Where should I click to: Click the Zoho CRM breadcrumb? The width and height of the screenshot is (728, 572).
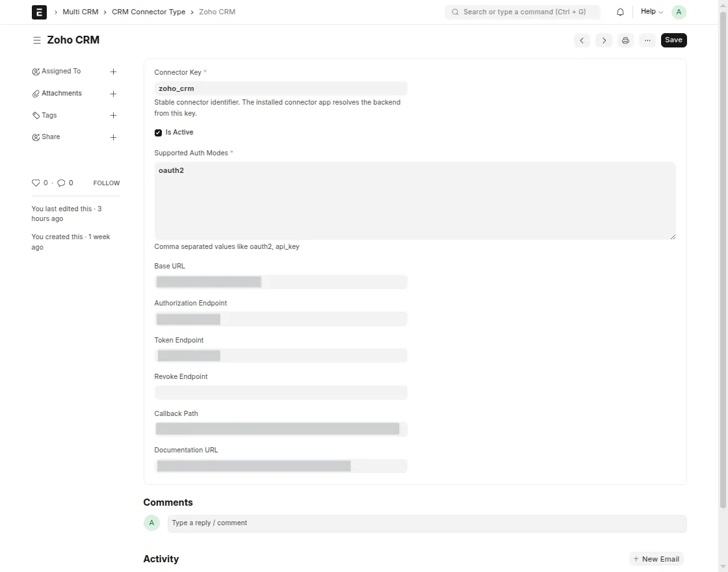pyautogui.click(x=217, y=12)
